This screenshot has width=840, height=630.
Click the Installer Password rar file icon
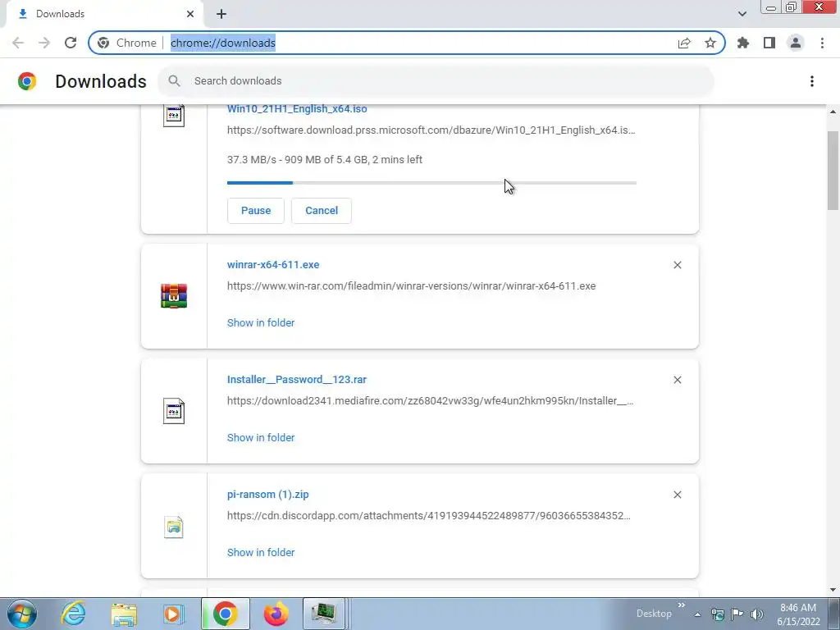(x=174, y=411)
